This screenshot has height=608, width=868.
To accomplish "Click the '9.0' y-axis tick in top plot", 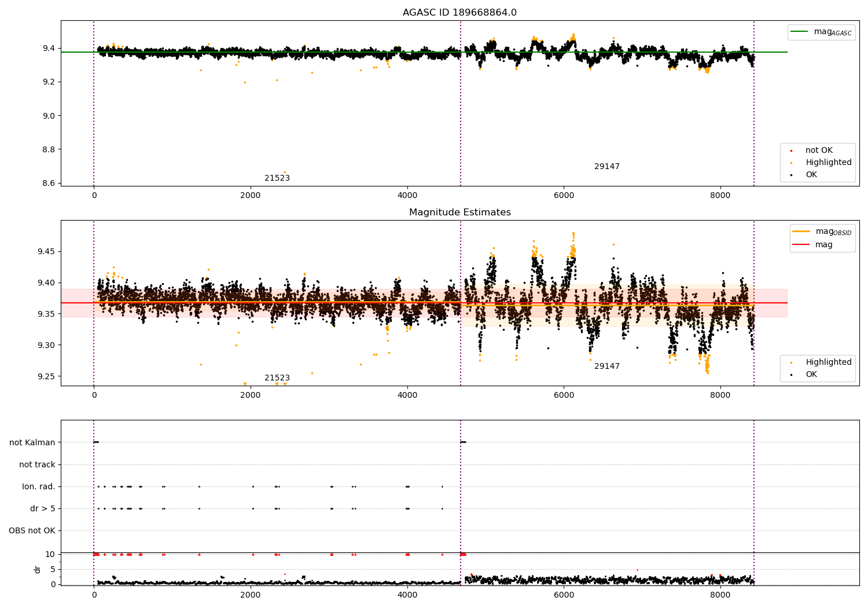I will [x=49, y=116].
